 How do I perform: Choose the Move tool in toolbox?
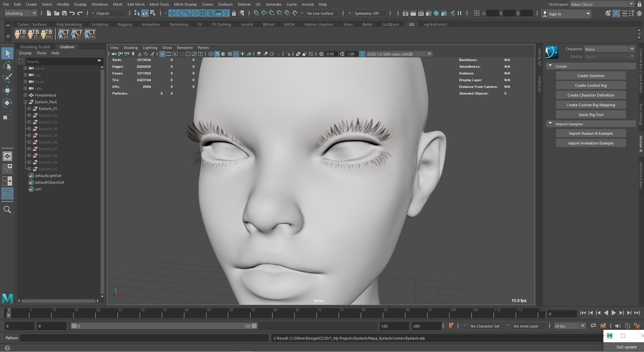click(7, 91)
